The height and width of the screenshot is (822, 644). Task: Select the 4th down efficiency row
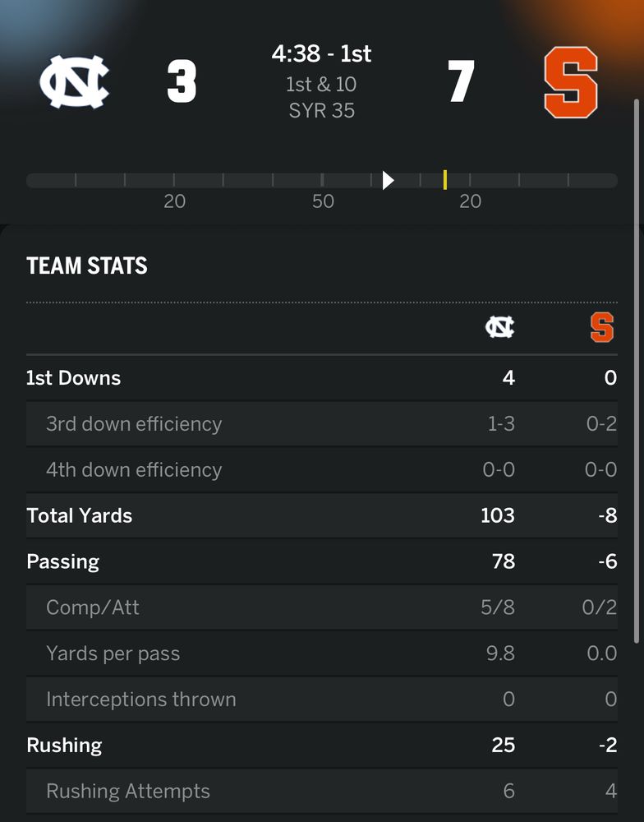321,470
